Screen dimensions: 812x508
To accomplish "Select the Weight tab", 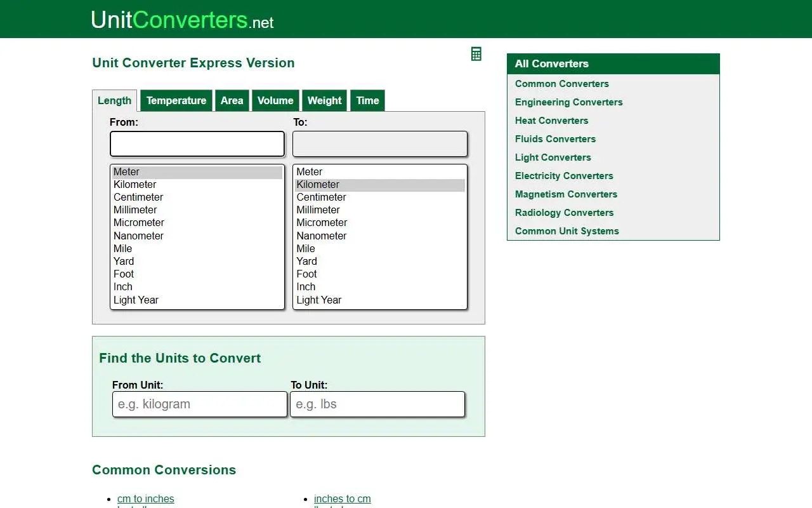I will 325,100.
